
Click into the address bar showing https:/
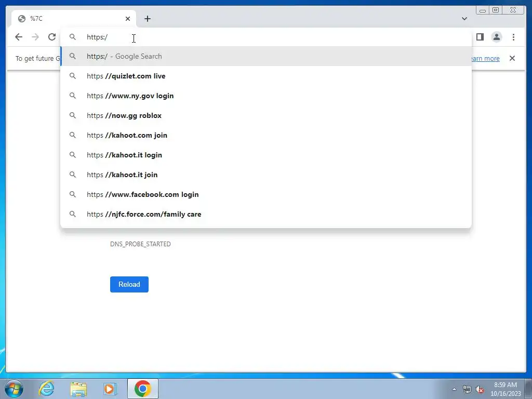pos(266,37)
